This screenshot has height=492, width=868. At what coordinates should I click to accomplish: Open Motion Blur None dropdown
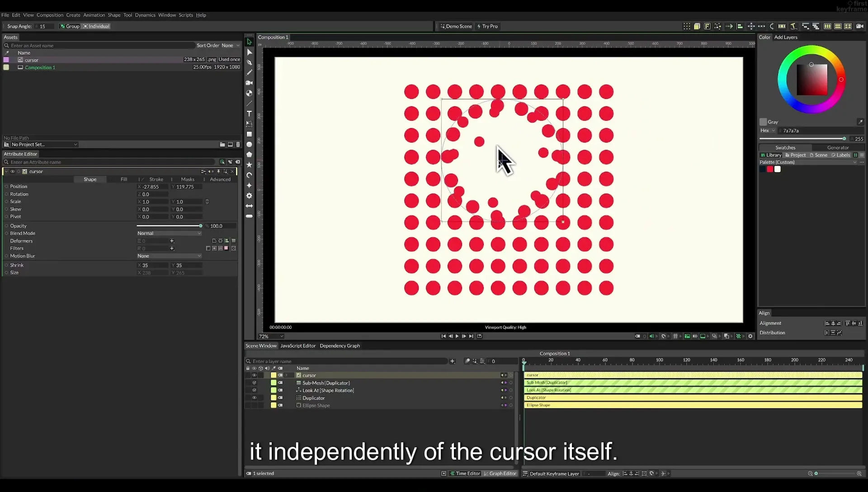tap(169, 256)
